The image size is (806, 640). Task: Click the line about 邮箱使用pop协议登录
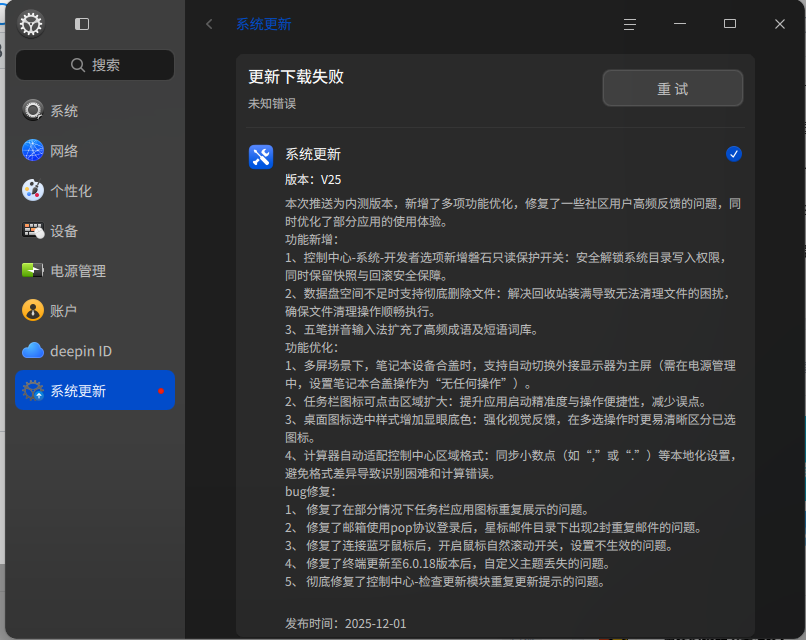click(x=494, y=527)
